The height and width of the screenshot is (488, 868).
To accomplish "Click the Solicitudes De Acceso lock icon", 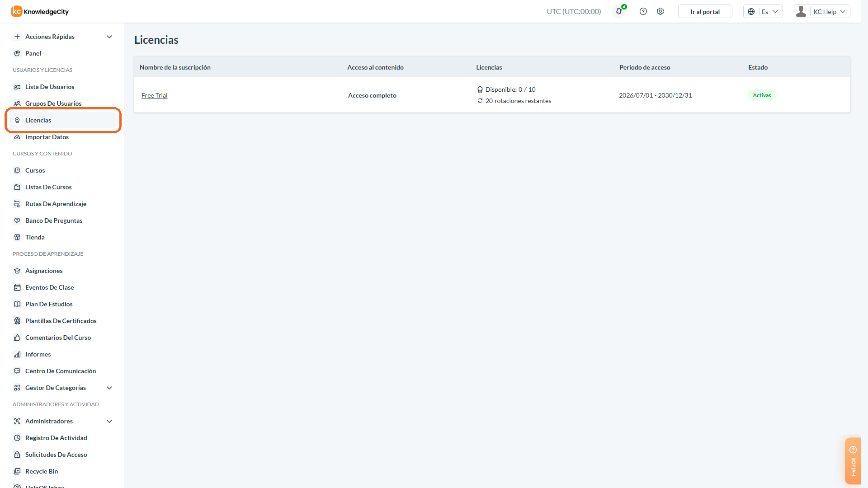I will pyautogui.click(x=17, y=455).
